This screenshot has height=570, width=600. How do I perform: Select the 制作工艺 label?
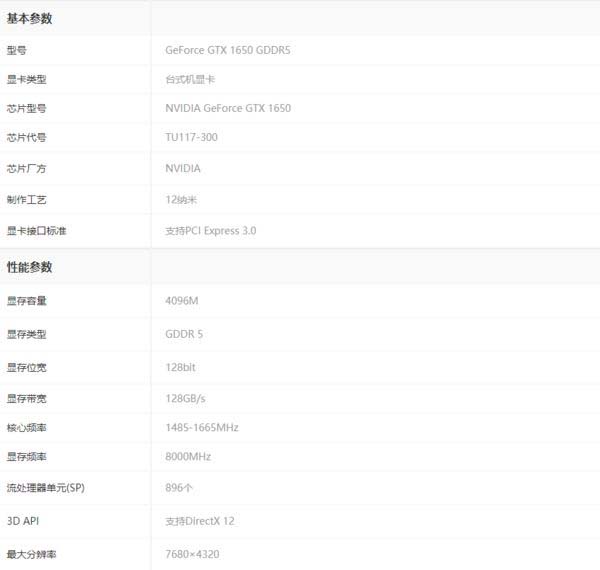(x=26, y=200)
